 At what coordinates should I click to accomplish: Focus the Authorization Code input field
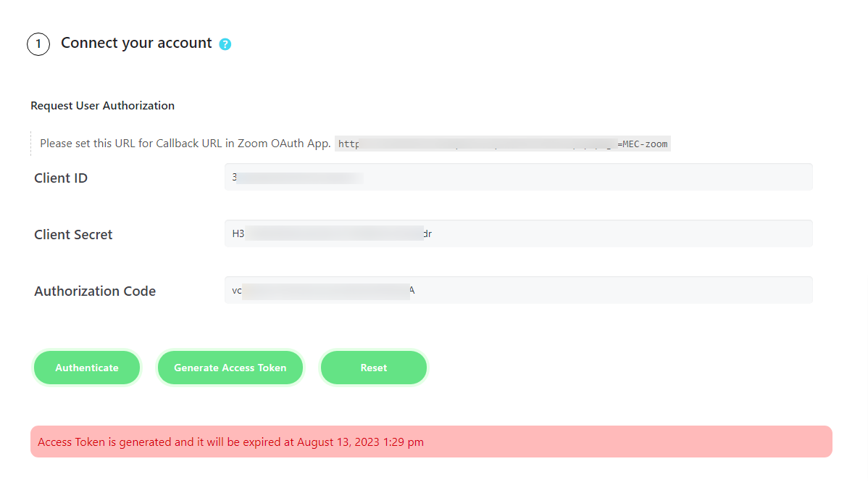pos(518,291)
